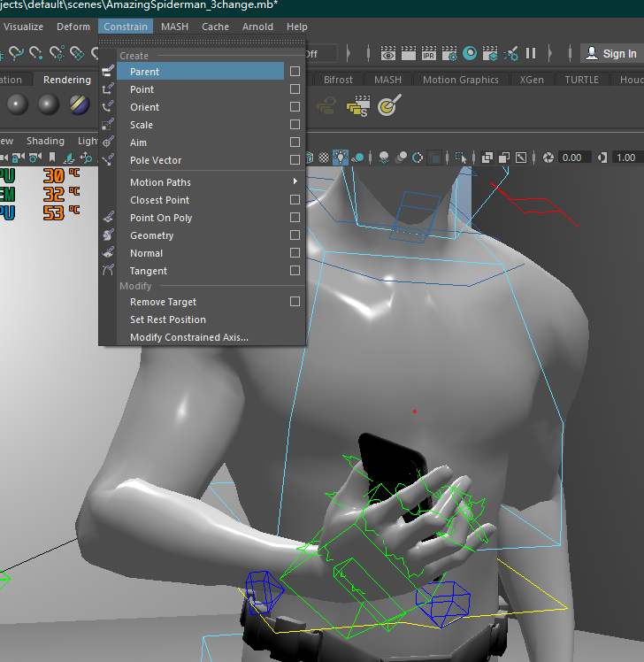Toggle use all lights bulb icon

(x=341, y=158)
